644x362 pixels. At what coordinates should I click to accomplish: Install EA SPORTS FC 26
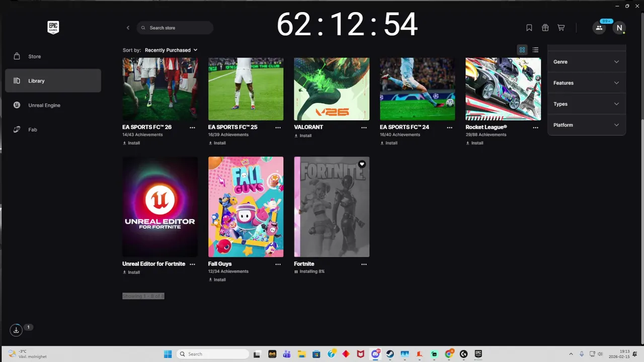131,143
